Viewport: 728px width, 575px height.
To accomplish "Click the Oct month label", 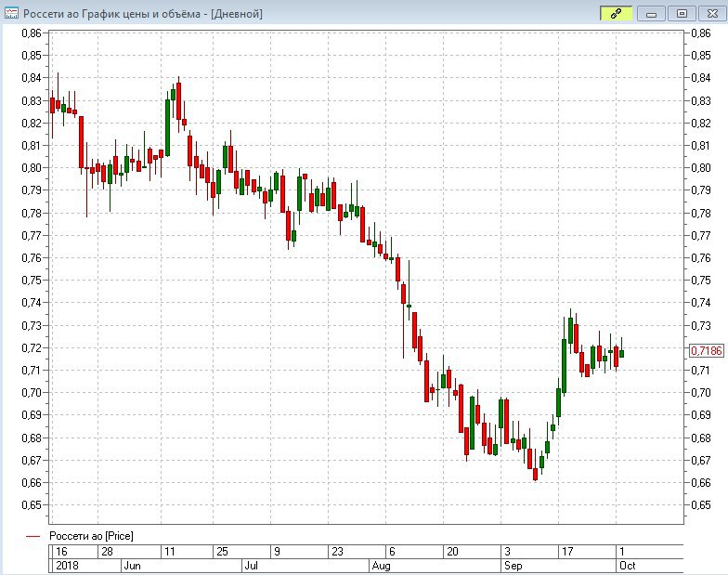I will click(628, 565).
